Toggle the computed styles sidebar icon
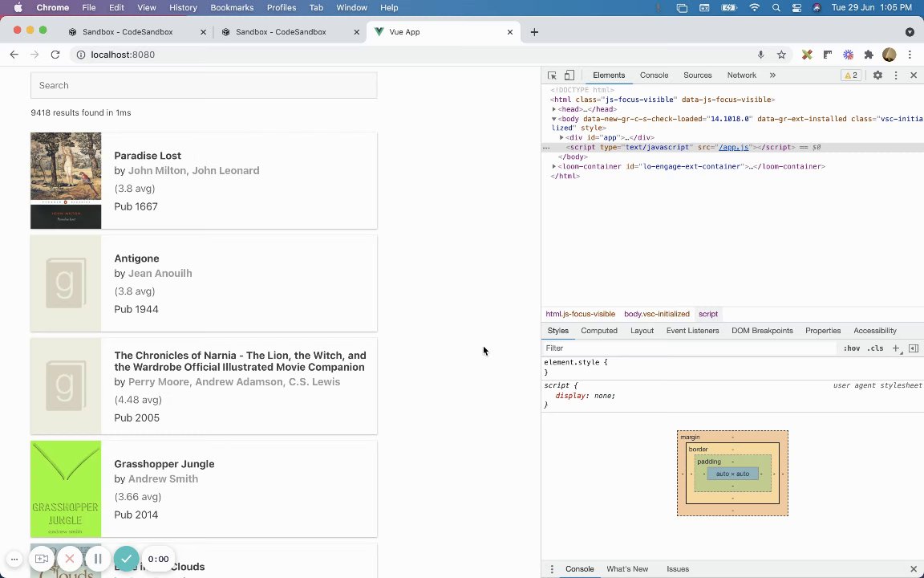924x578 pixels. [914, 348]
